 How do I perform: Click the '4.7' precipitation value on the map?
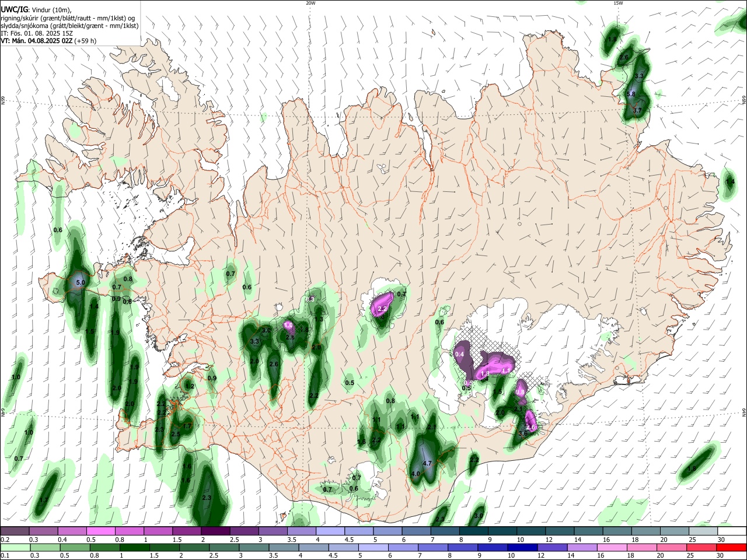427,463
